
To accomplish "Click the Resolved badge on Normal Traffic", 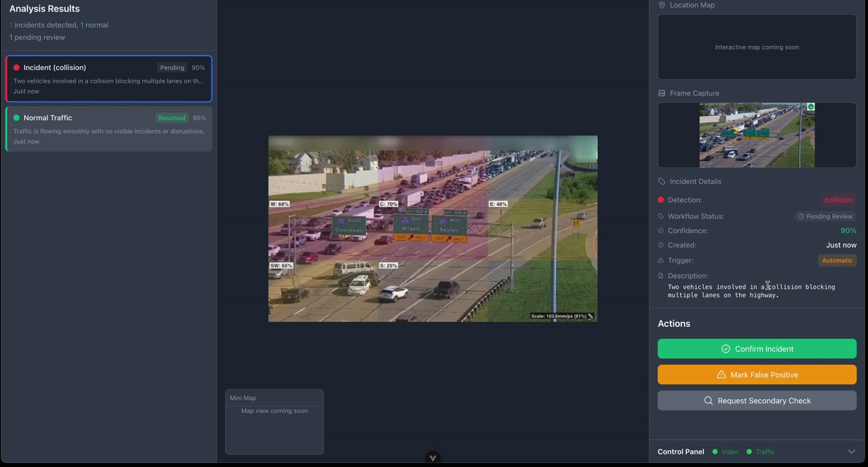I will (172, 118).
